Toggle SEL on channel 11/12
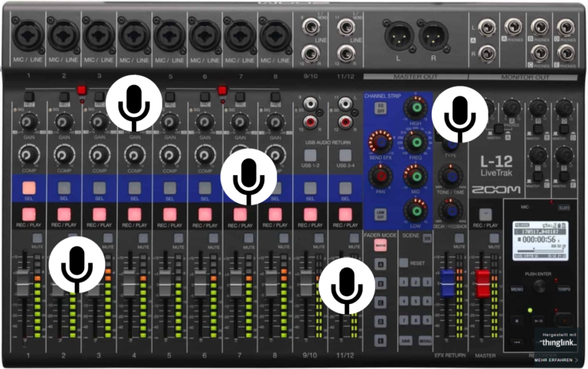588x369 pixels. click(345, 188)
